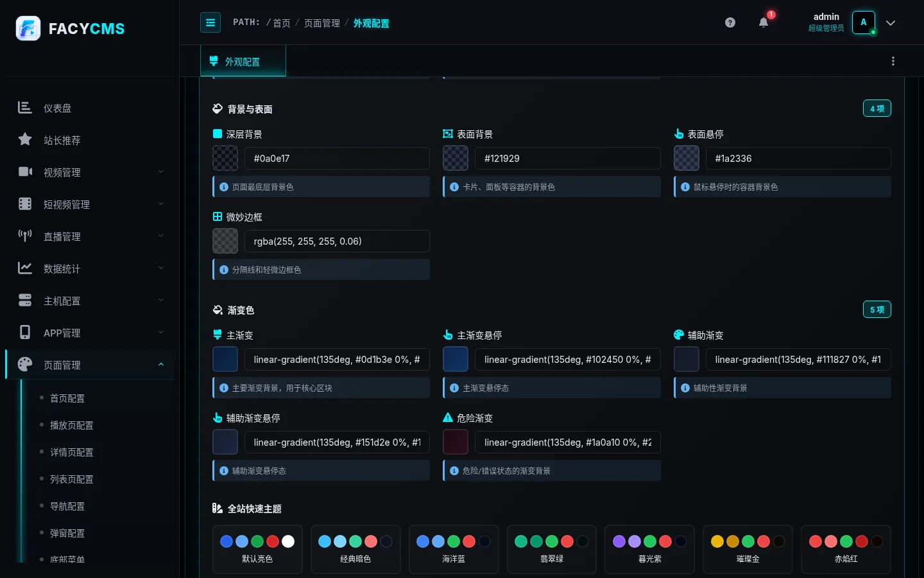Image resolution: width=924 pixels, height=578 pixels.
Task: Click the 主机配置 server icon
Action: pos(25,300)
